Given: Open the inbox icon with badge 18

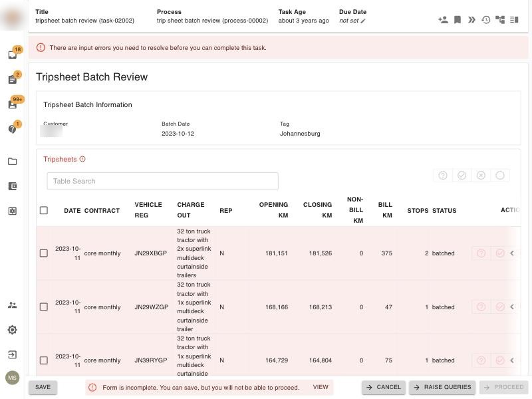Looking at the screenshot, I should tap(13, 55).
